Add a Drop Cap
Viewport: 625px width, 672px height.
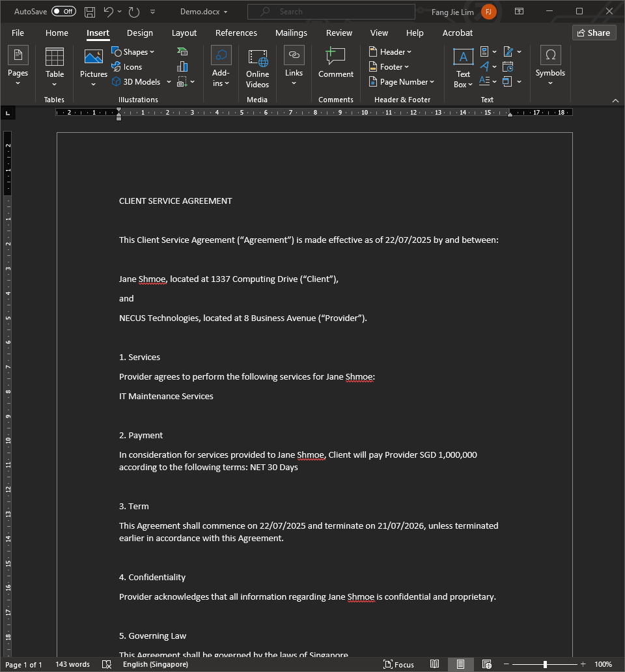click(488, 81)
